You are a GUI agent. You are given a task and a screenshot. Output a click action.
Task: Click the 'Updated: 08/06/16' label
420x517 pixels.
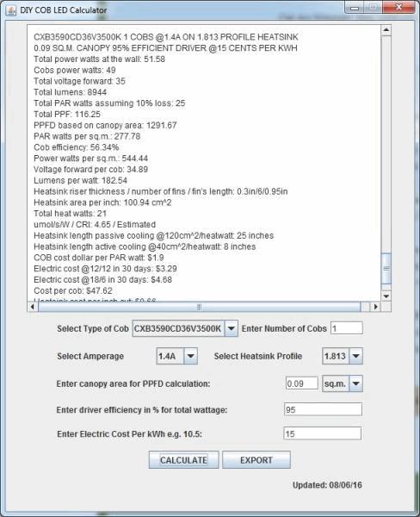(327, 485)
